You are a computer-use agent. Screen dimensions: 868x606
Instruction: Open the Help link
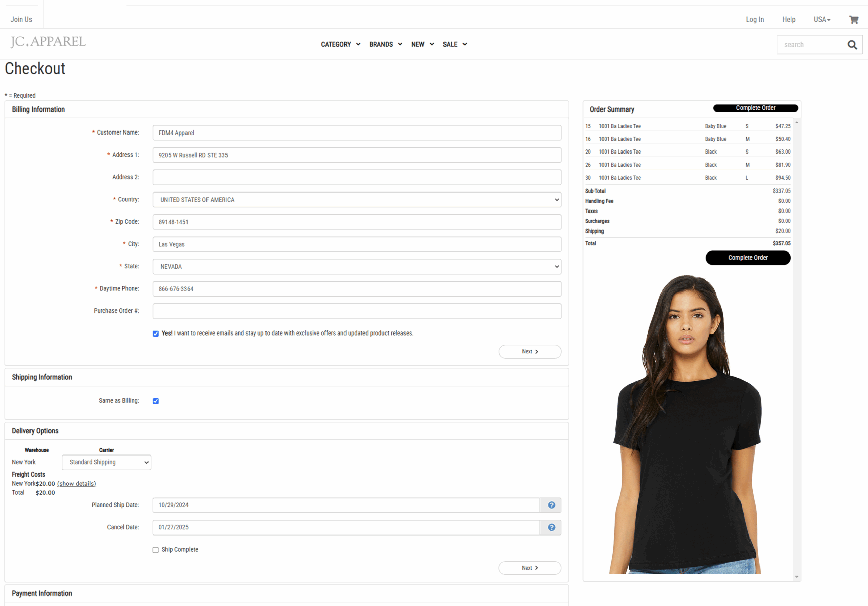point(789,19)
